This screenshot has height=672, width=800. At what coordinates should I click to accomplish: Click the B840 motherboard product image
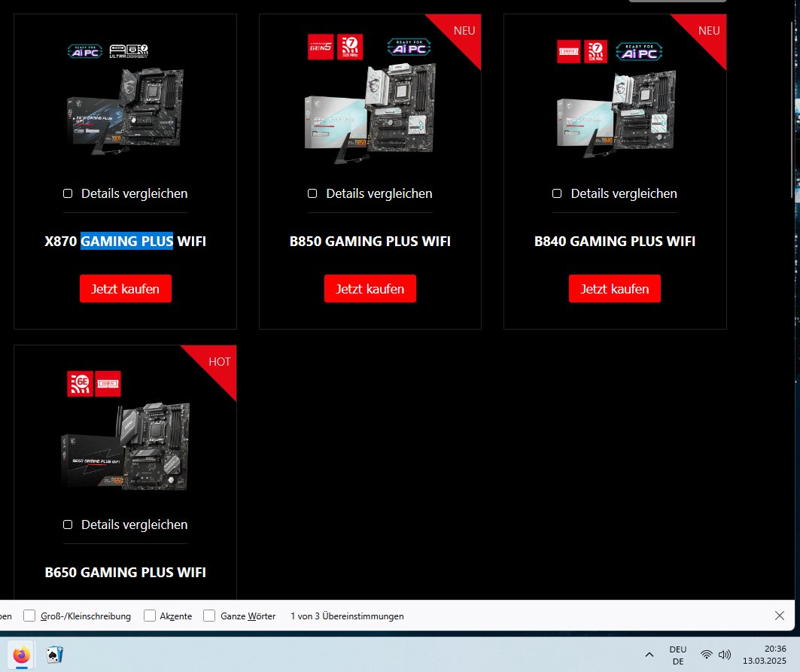(616, 114)
